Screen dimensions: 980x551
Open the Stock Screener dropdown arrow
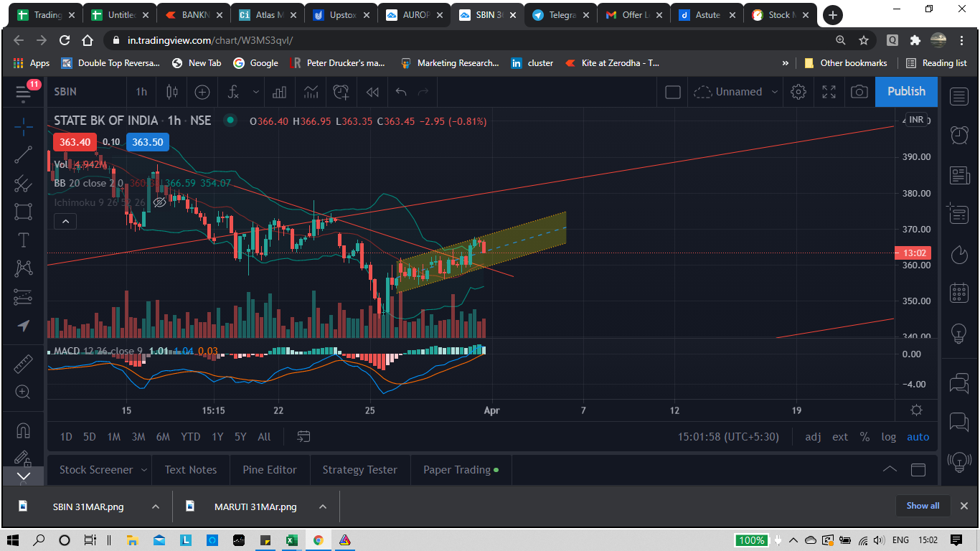coord(144,470)
